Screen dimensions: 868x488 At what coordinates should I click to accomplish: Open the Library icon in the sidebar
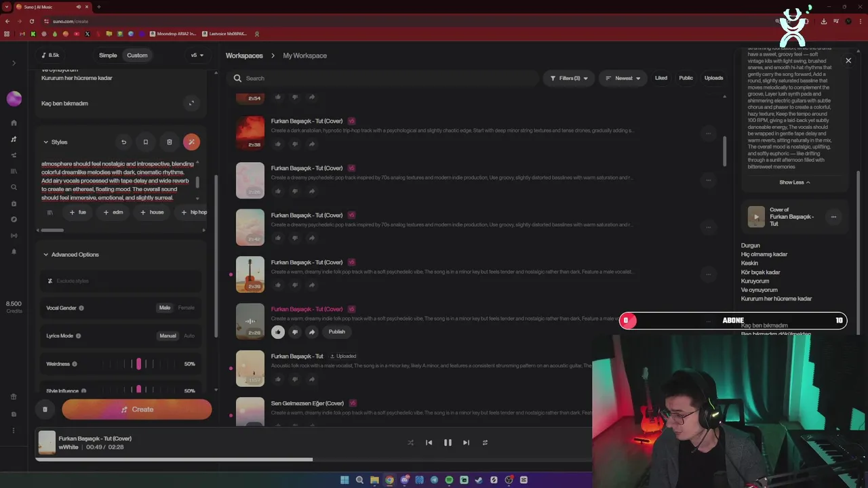(14, 171)
